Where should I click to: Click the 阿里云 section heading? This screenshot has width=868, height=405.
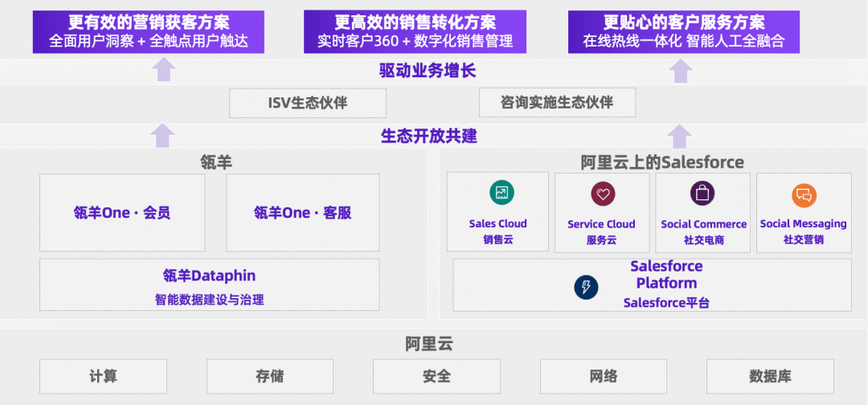pos(429,344)
